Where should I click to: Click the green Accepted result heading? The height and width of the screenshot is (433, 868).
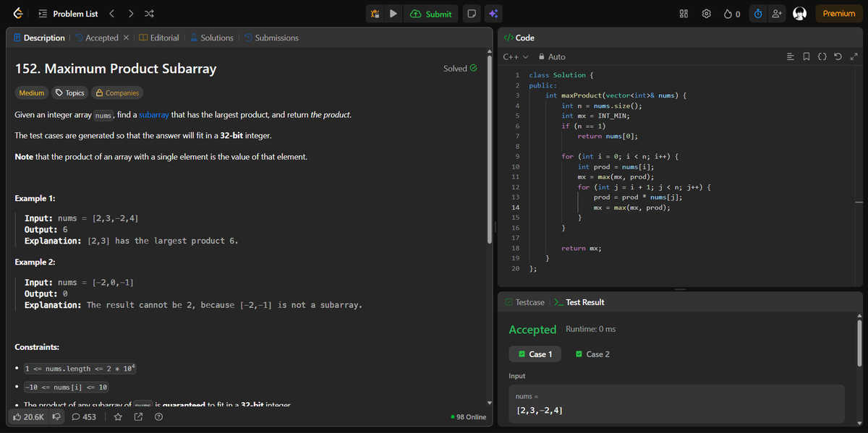[x=532, y=330]
